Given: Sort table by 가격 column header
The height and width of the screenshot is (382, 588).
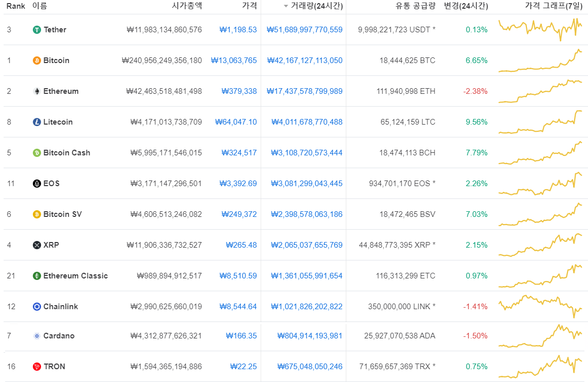Looking at the screenshot, I should tap(249, 6).
